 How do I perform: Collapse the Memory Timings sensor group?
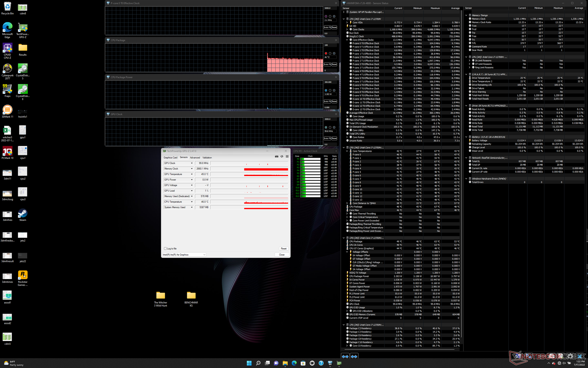tap(466, 15)
